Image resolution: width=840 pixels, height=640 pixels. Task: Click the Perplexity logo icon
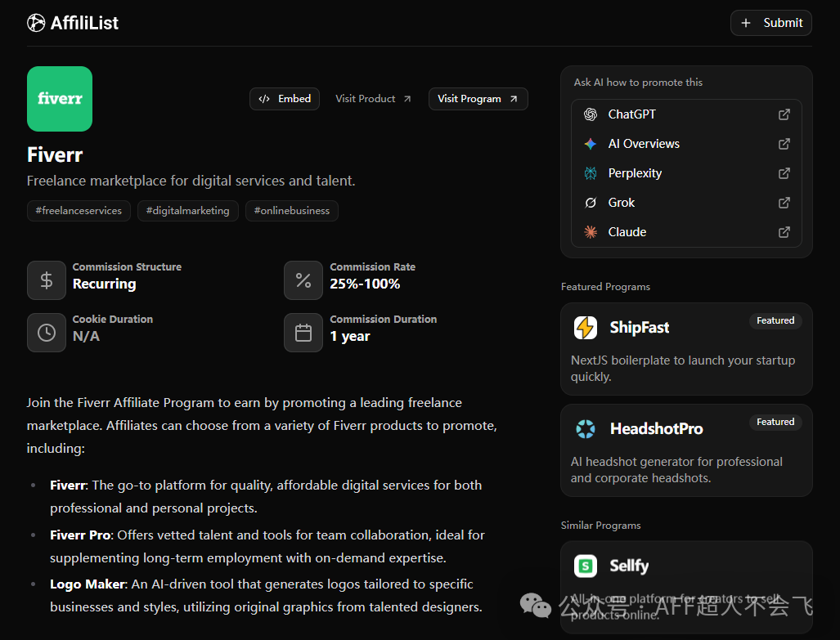point(591,173)
